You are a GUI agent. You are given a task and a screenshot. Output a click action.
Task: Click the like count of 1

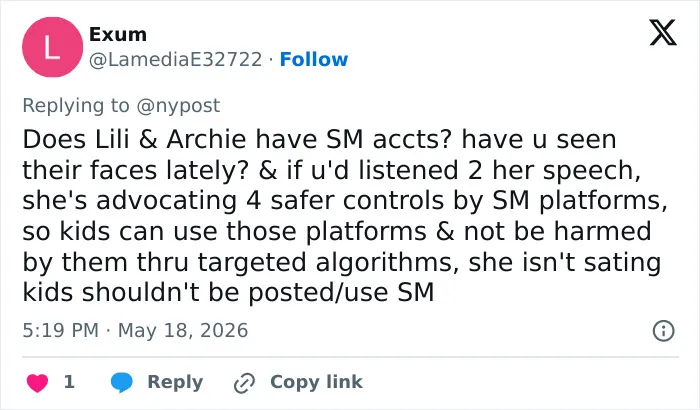pos(69,382)
